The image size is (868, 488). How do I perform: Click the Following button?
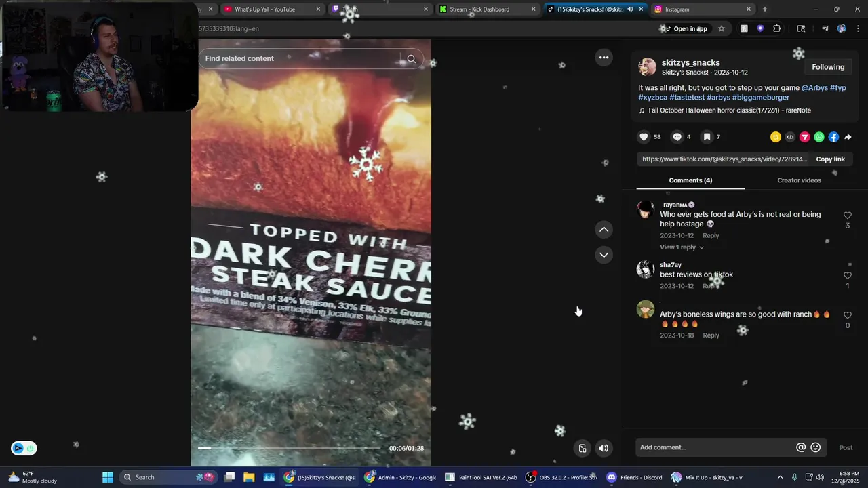click(x=828, y=67)
